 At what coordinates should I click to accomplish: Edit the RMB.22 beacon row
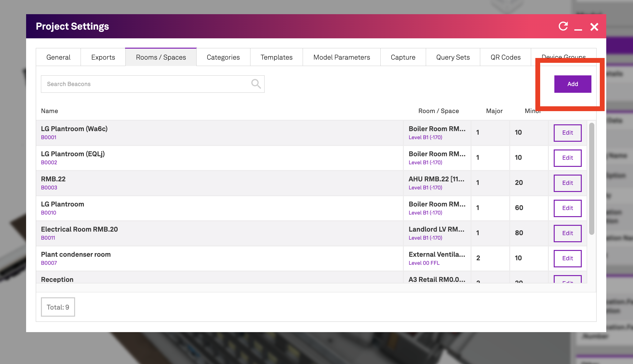click(x=567, y=183)
